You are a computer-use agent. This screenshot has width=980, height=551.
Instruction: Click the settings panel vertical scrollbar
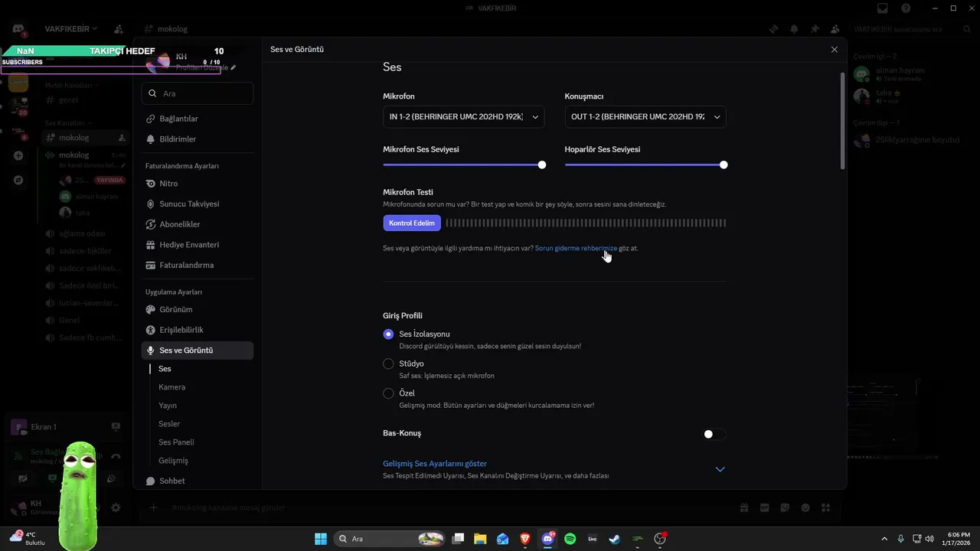pos(843,120)
